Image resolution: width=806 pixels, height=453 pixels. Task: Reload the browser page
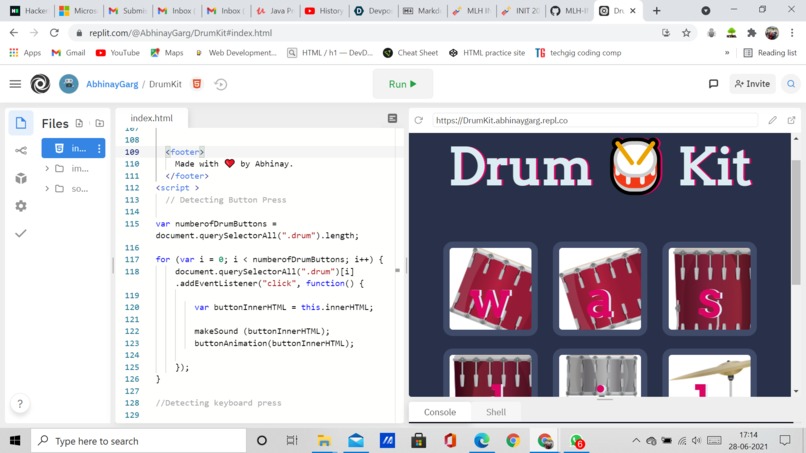[54, 33]
